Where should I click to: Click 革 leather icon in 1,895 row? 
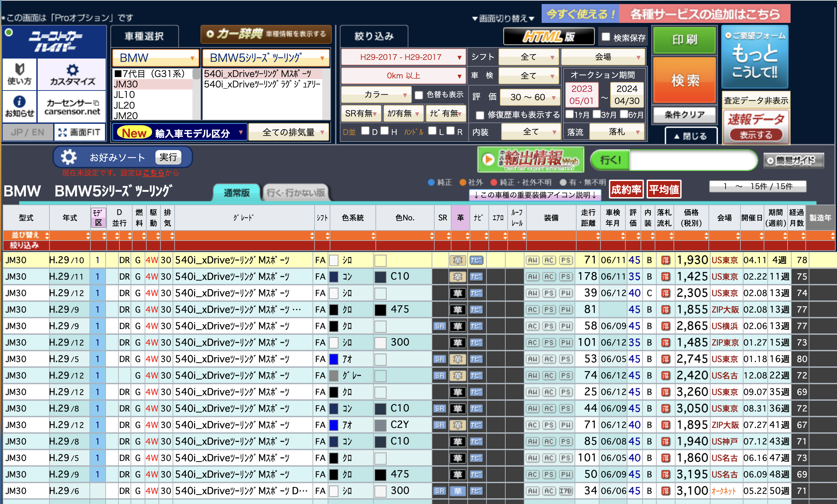(458, 425)
